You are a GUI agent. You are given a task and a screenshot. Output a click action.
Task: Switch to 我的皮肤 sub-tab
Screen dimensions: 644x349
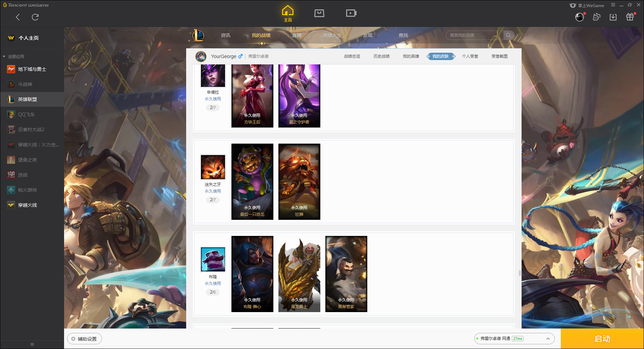click(x=441, y=56)
